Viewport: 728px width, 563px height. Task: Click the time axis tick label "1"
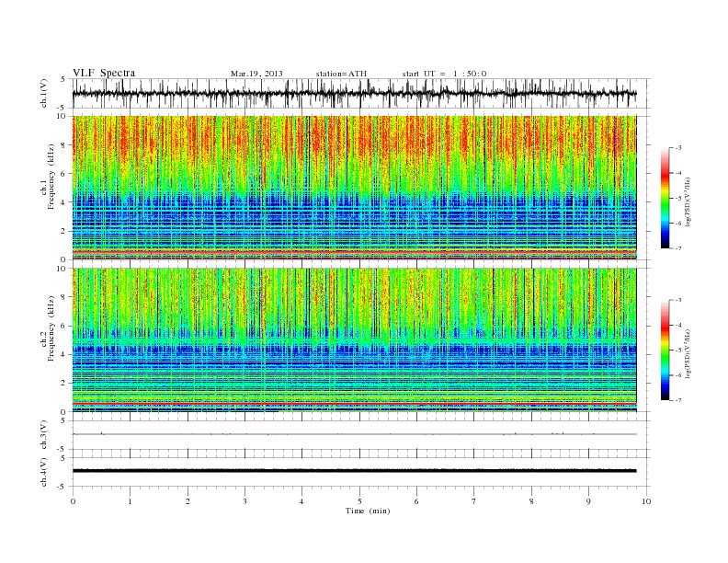tap(130, 501)
